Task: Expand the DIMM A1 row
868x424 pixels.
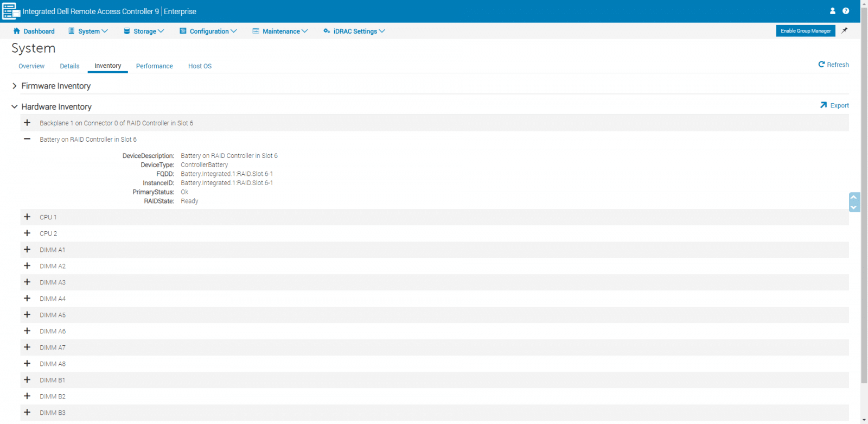Action: [27, 249]
